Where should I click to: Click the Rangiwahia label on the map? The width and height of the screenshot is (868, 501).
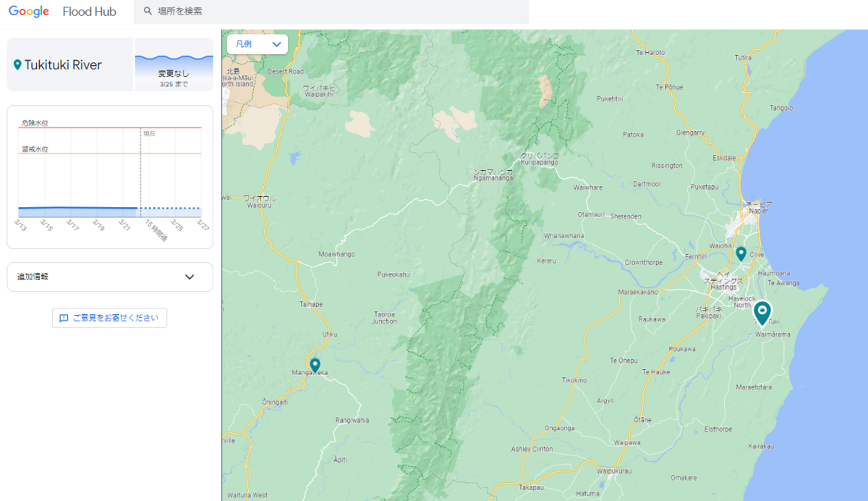352,420
